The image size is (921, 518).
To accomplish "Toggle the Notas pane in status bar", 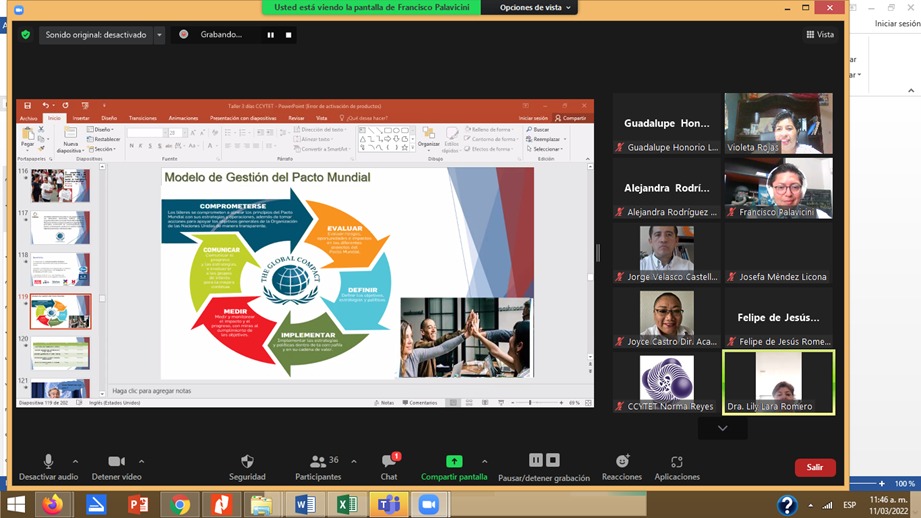I will tap(385, 403).
